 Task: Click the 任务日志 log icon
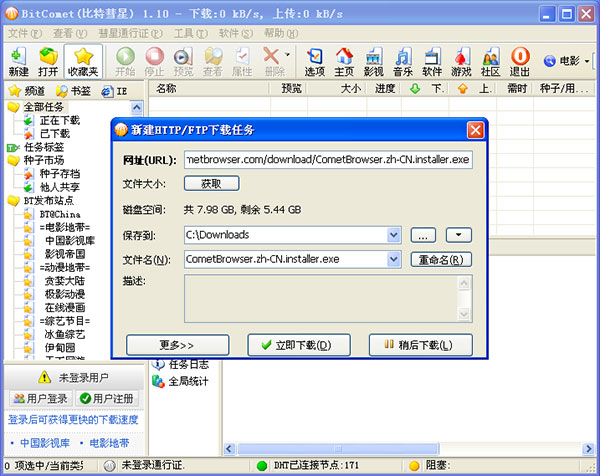[158, 364]
